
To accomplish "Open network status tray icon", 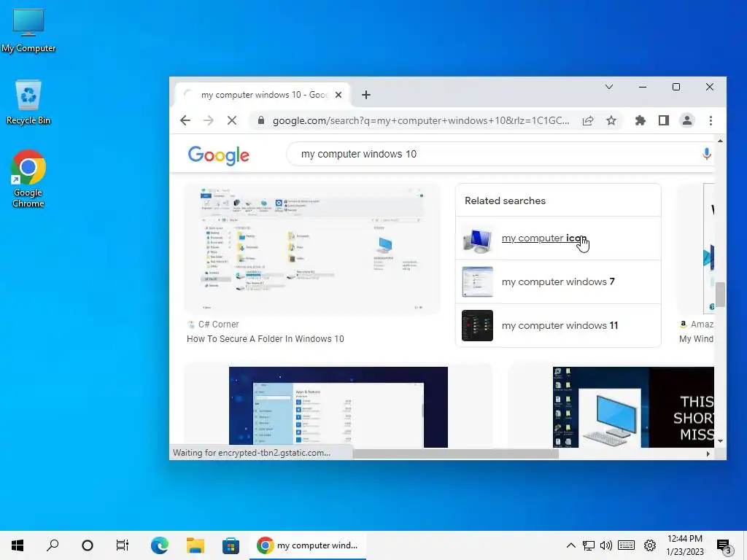I will [x=589, y=545].
